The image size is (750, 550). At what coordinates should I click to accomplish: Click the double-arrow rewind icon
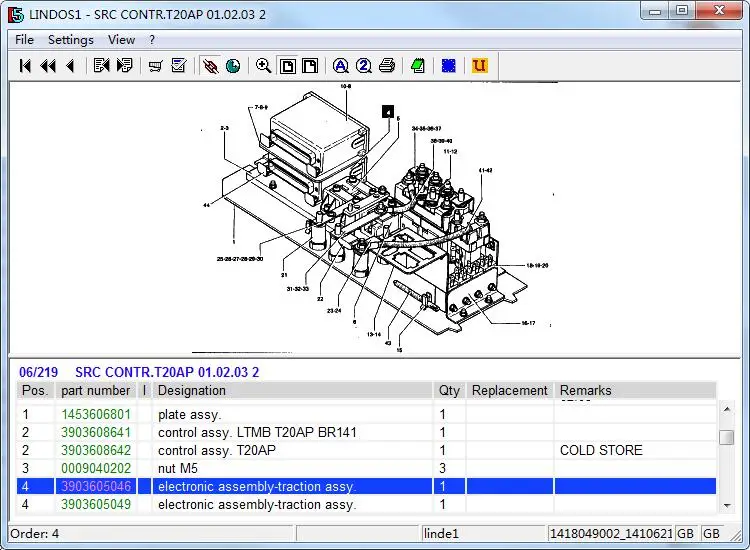[x=48, y=66]
